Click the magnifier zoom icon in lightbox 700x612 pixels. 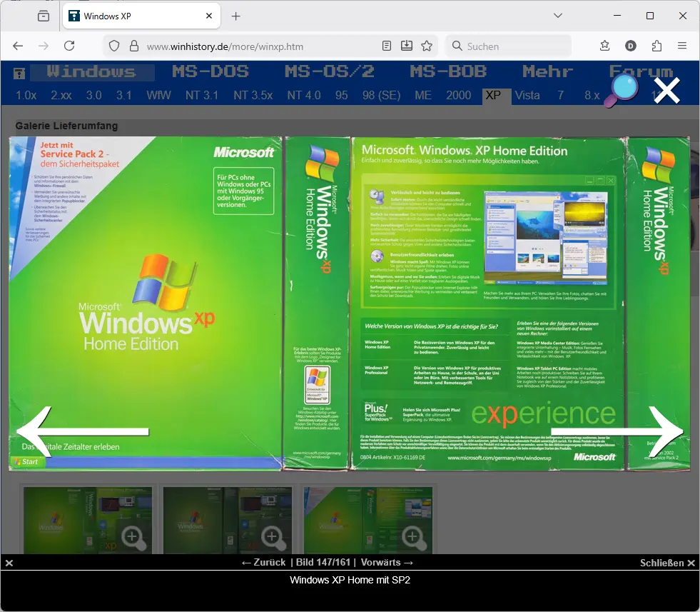point(621,91)
